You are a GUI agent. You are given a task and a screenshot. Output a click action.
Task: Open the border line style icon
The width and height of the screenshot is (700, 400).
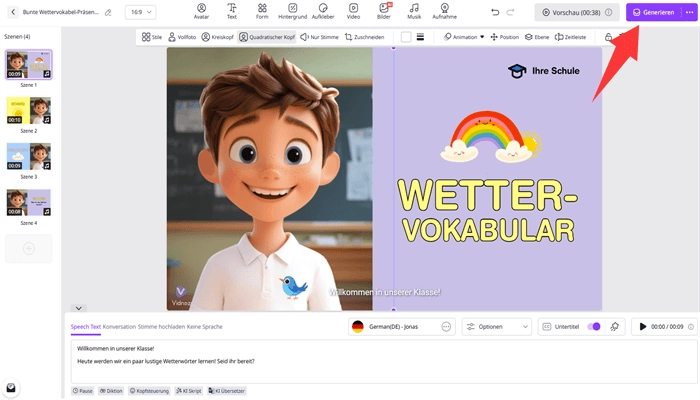pyautogui.click(x=420, y=37)
